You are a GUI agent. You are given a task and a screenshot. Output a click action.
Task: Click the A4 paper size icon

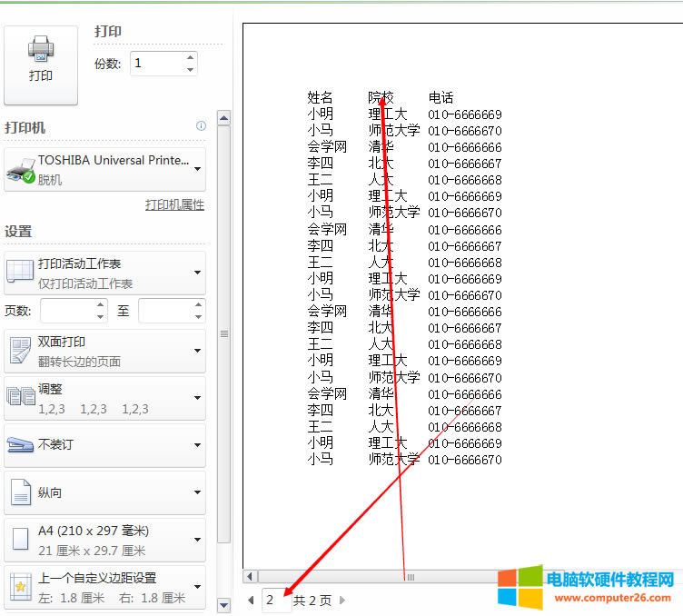[20, 541]
